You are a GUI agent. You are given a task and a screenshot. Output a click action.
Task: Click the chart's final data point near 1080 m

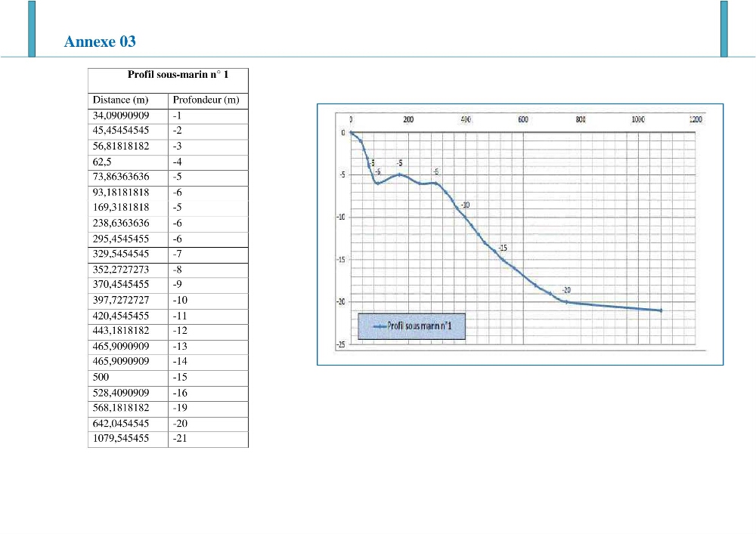point(661,310)
